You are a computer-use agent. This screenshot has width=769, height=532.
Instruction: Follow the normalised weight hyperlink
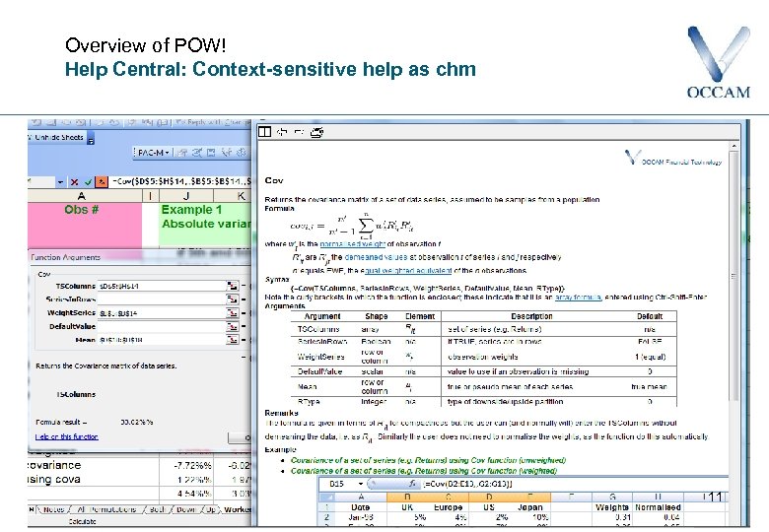[353, 244]
